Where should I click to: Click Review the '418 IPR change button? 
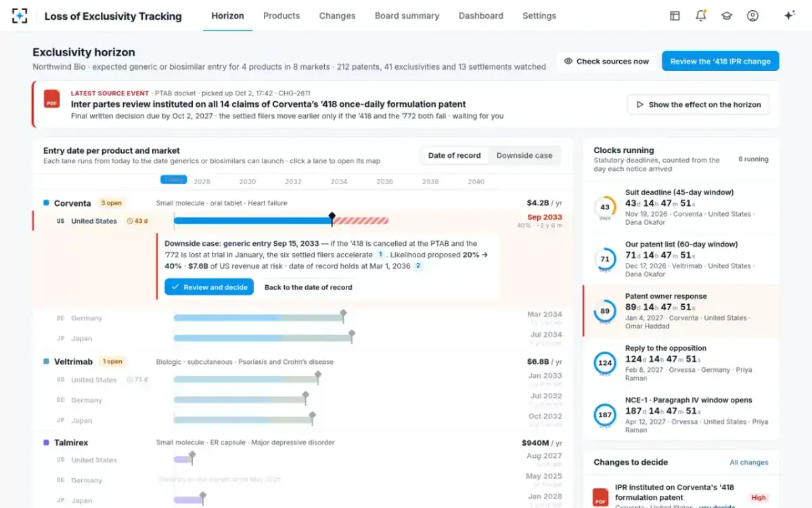[721, 61]
